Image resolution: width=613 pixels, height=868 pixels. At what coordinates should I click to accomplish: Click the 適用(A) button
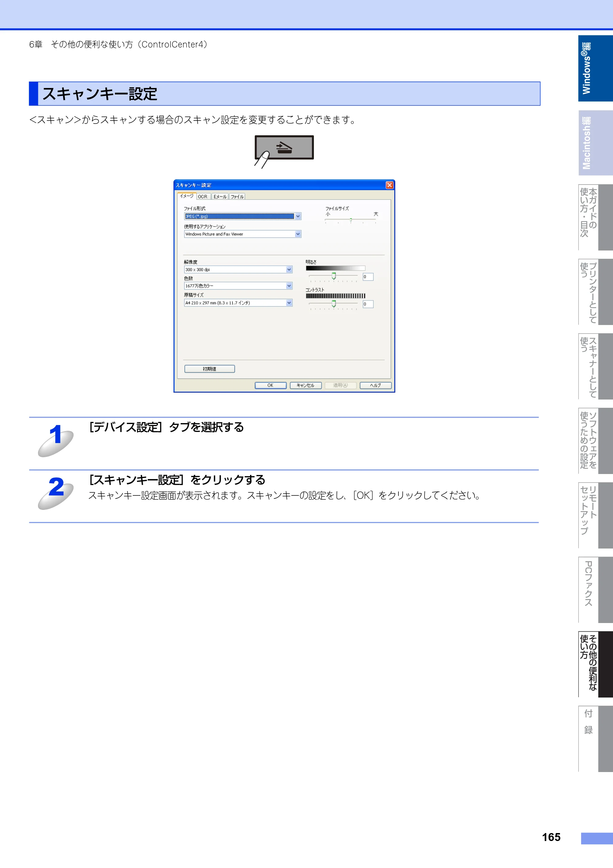[x=340, y=385]
